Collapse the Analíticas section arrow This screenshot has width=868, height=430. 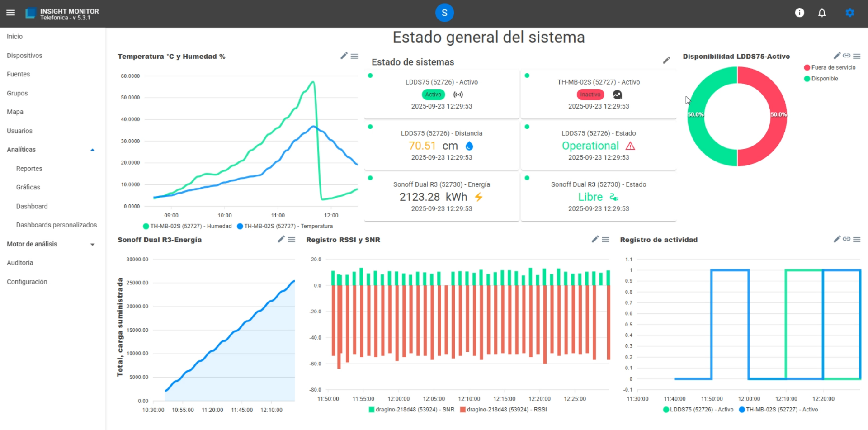click(93, 150)
